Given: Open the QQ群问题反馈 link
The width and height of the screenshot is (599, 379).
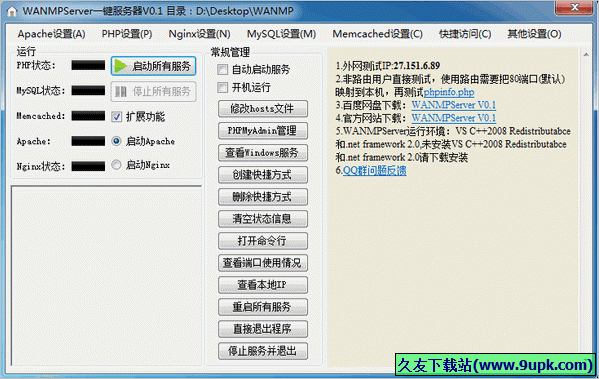Looking at the screenshot, I should (x=374, y=170).
